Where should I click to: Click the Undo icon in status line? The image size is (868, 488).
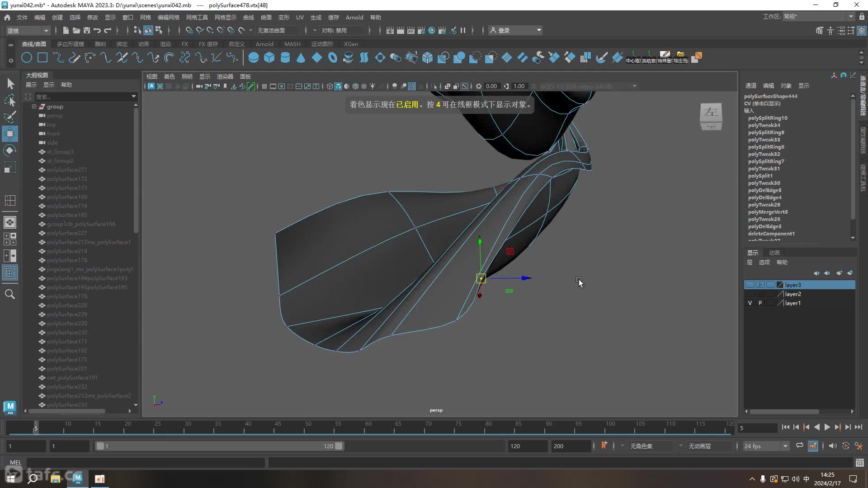97,30
